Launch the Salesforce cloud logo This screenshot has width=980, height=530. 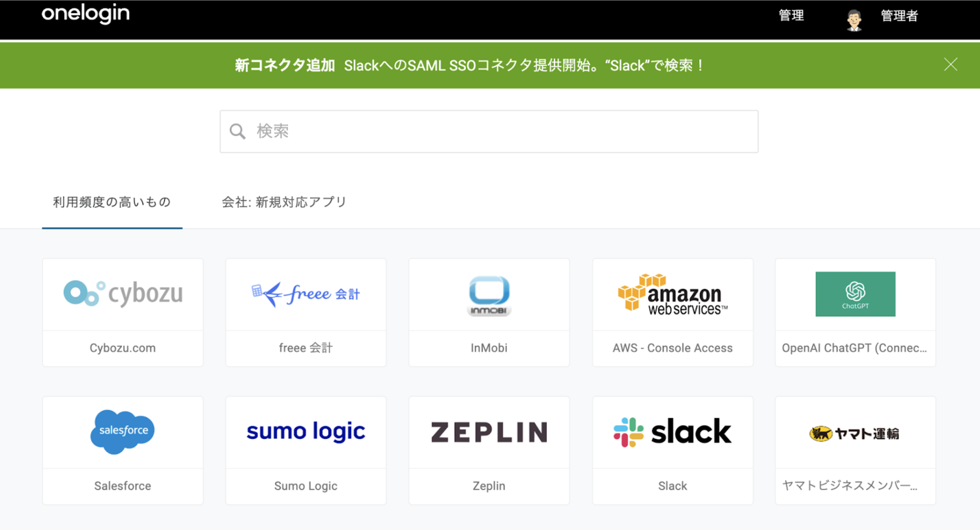[122, 432]
